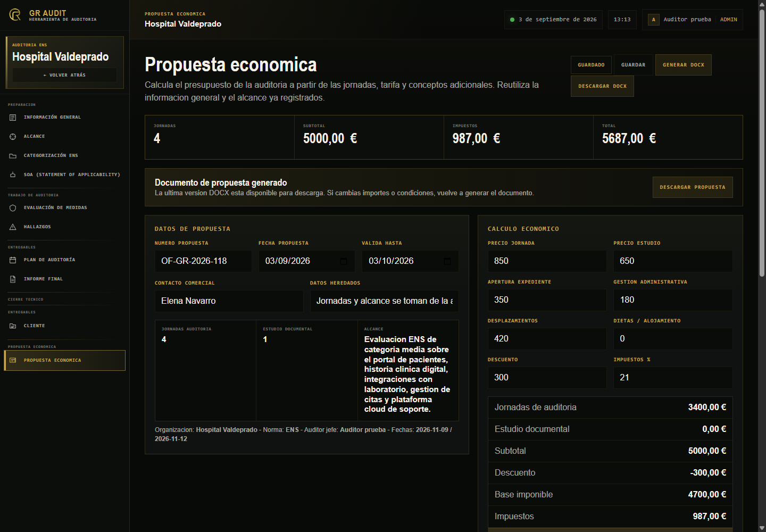Click the Gestion Administrativa input

coord(673,300)
